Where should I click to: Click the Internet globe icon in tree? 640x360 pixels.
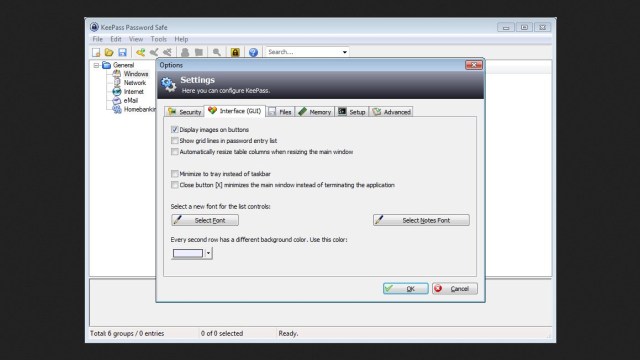pyautogui.click(x=117, y=91)
